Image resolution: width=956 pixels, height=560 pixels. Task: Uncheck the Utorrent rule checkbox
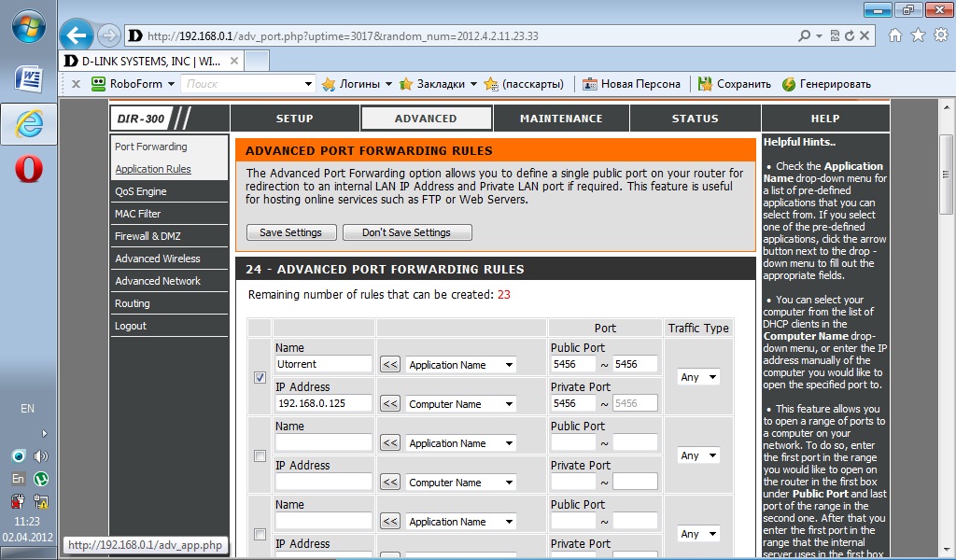260,377
